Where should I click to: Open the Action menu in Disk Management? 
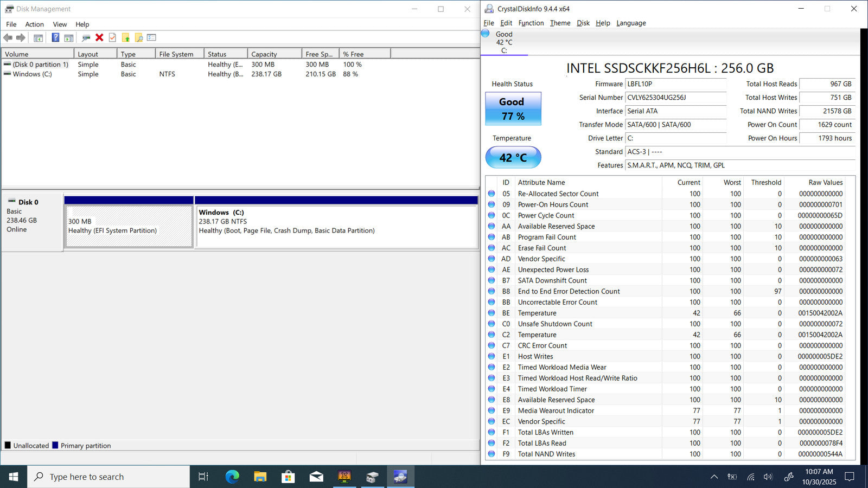coord(34,24)
